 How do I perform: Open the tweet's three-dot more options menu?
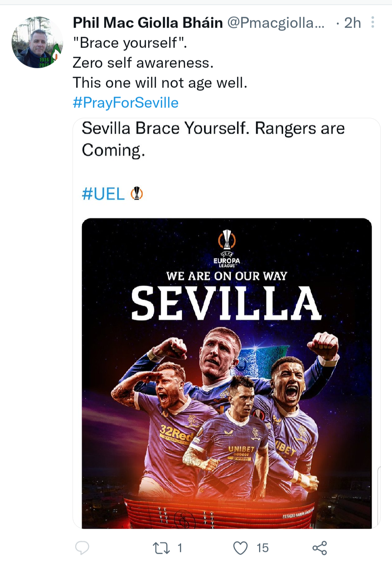372,23
